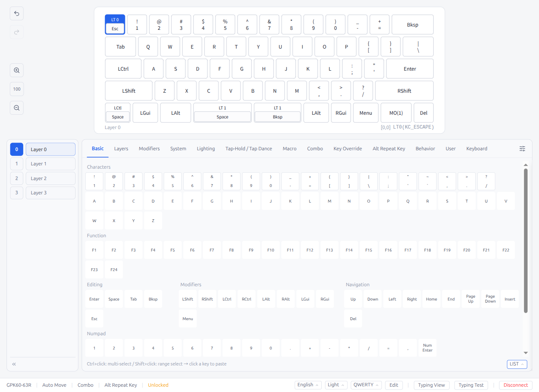
Task: Select the LCtl Space key on bottom row
Action: (x=118, y=113)
